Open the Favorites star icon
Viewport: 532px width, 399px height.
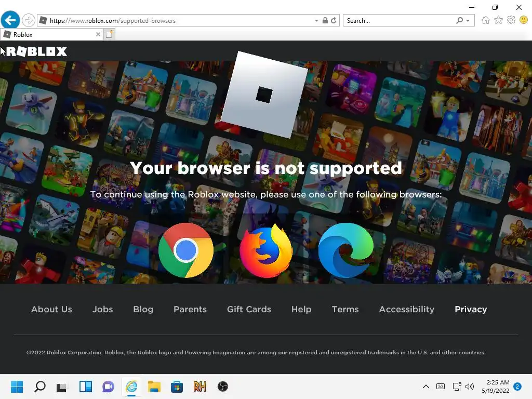498,20
